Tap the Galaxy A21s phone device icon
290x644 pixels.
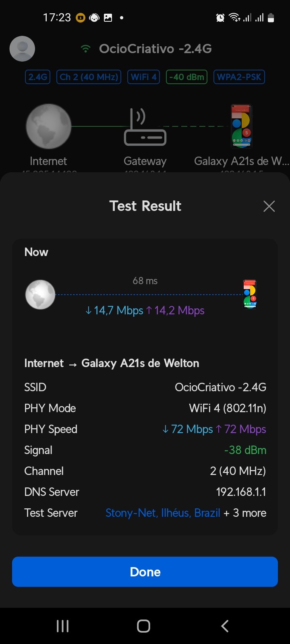coord(241,126)
